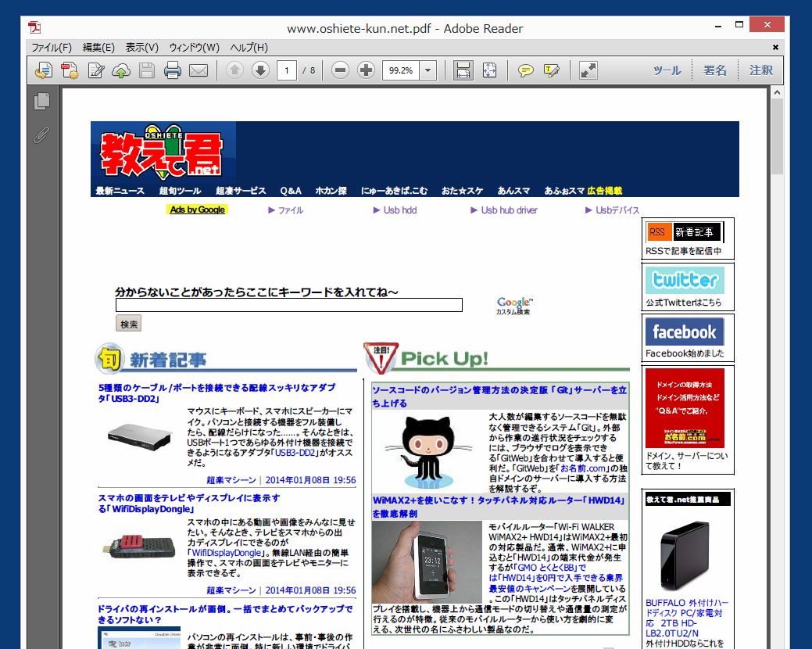The width and height of the screenshot is (812, 649).
Task: Click 超凄サービス in site navigation
Action: (x=241, y=191)
